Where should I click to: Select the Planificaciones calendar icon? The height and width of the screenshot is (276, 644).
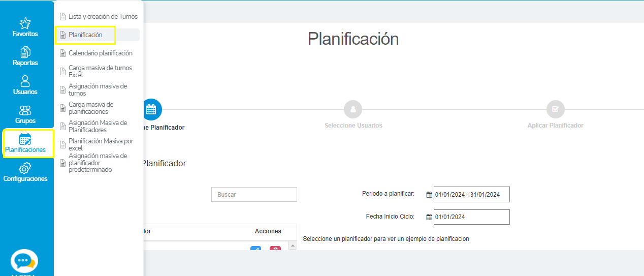click(25, 139)
